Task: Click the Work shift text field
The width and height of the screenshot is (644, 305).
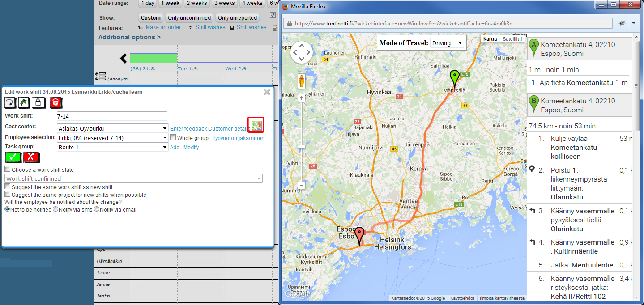Action: [x=112, y=116]
